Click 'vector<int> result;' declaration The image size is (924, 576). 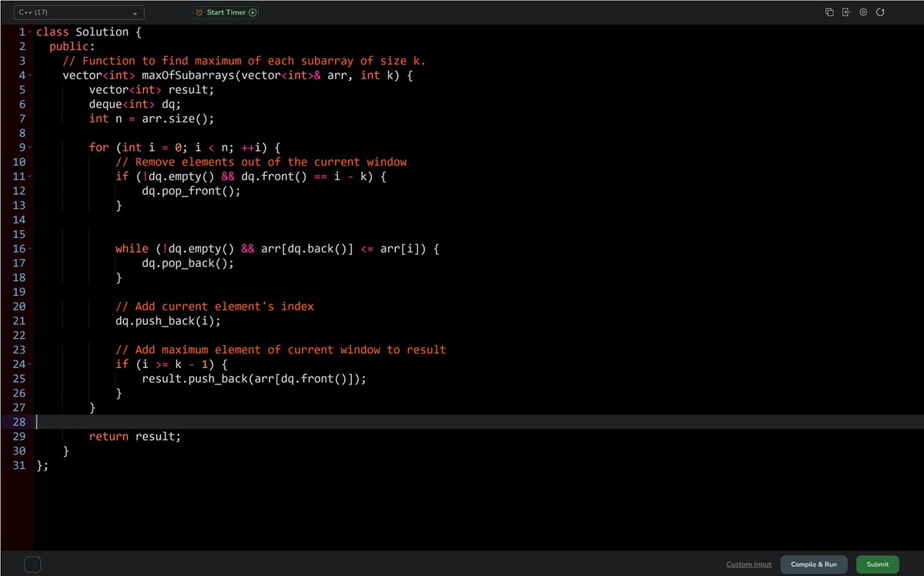152,90
